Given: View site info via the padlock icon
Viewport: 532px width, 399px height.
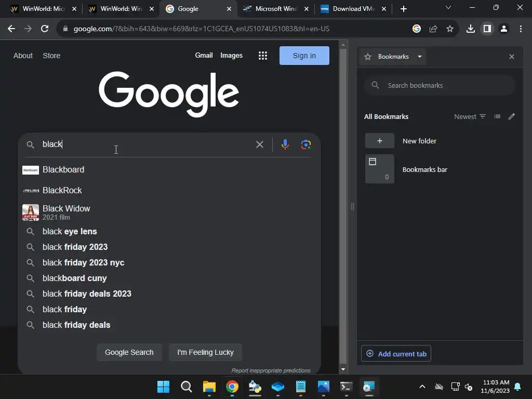Looking at the screenshot, I should 65,29.
